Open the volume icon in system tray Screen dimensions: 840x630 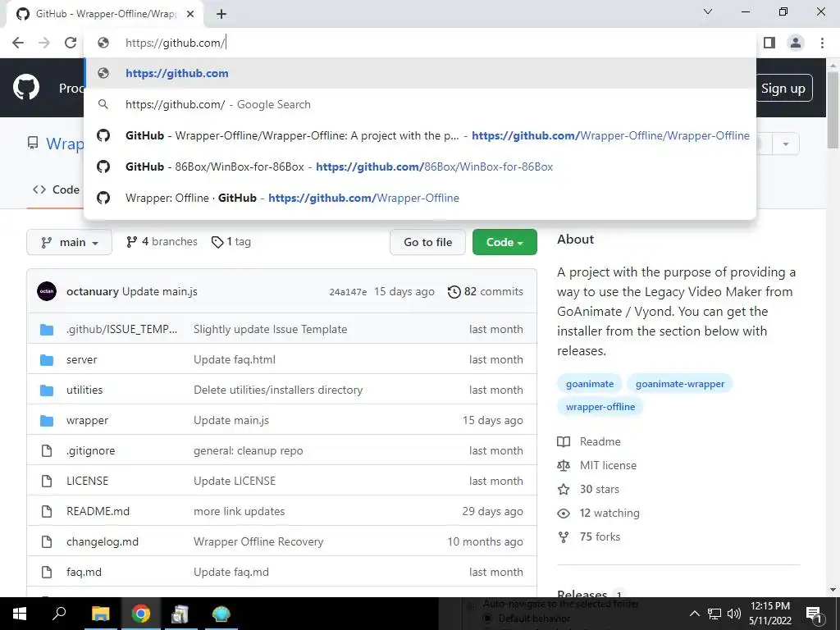tap(734, 614)
